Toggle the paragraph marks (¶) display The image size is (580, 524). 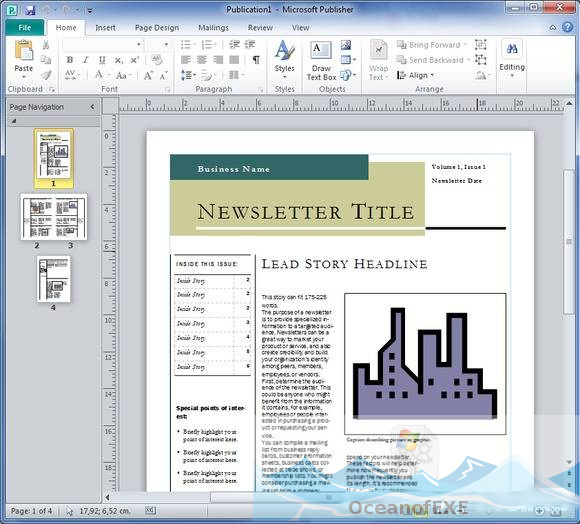[256, 60]
